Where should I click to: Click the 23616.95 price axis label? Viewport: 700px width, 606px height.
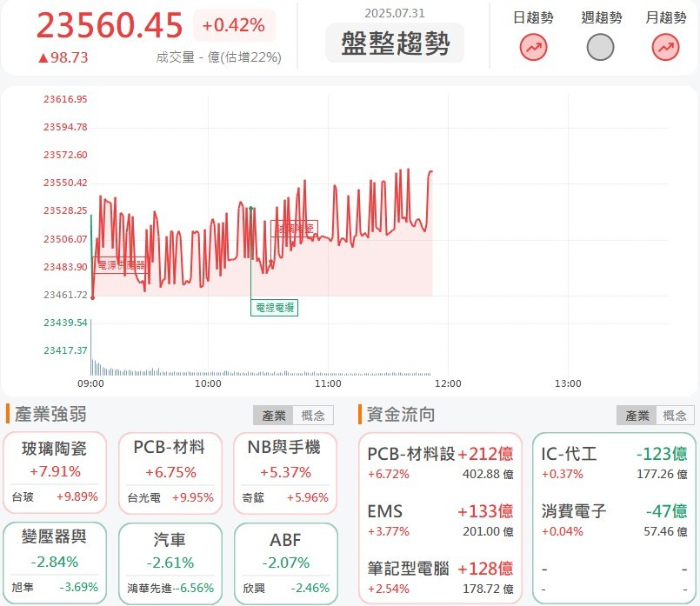(65, 99)
